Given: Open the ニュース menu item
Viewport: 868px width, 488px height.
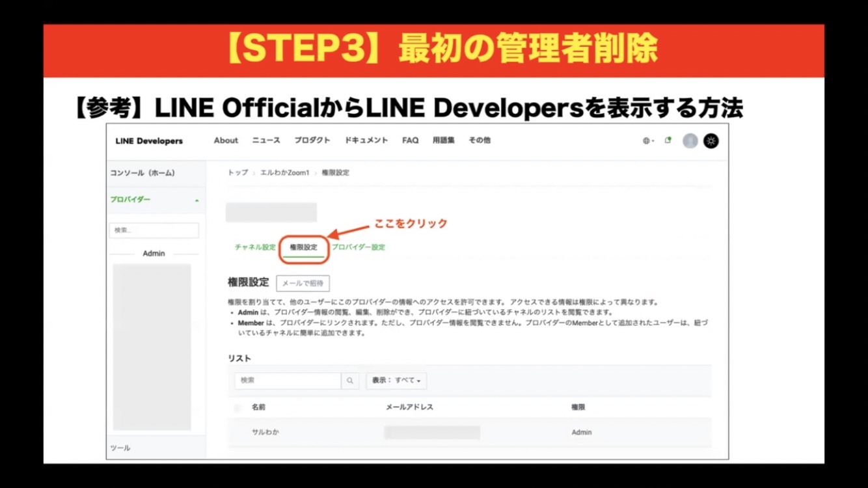Looking at the screenshot, I should [x=266, y=141].
